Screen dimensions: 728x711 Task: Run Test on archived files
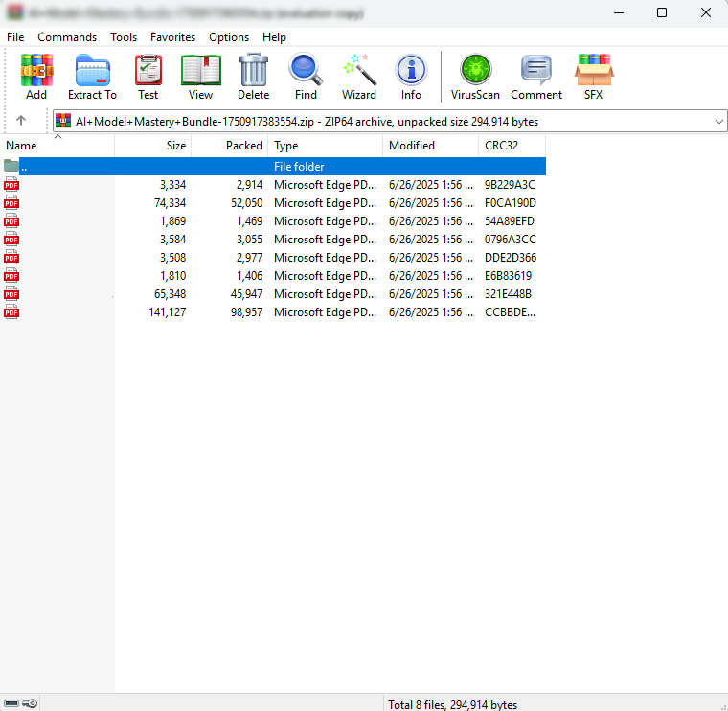pyautogui.click(x=148, y=77)
